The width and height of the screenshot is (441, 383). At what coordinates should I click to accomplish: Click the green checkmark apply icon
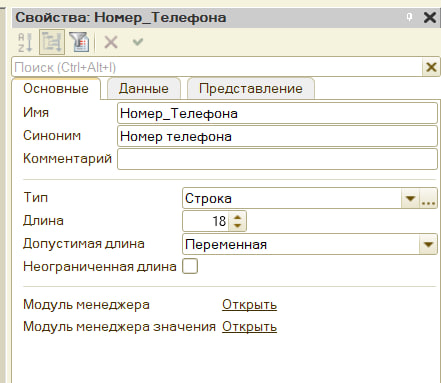[x=138, y=42]
